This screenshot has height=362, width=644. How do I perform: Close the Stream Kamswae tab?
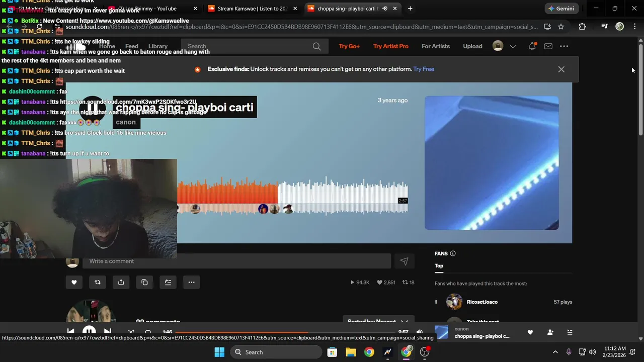[295, 9]
